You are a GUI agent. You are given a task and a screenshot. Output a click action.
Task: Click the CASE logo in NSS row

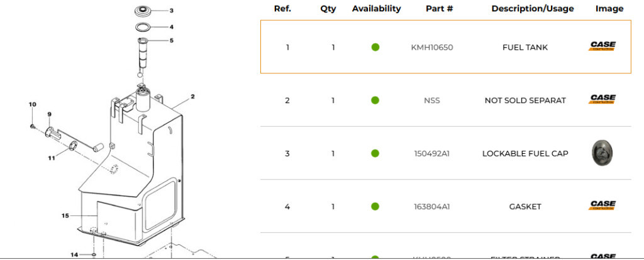click(x=602, y=99)
